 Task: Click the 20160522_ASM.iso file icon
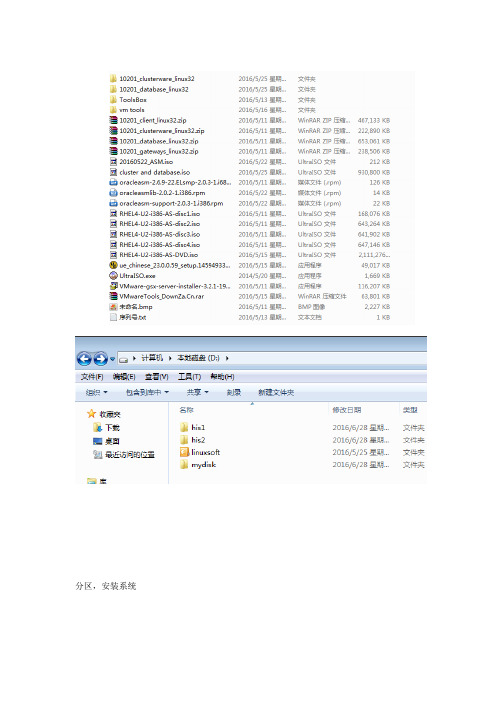(113, 162)
